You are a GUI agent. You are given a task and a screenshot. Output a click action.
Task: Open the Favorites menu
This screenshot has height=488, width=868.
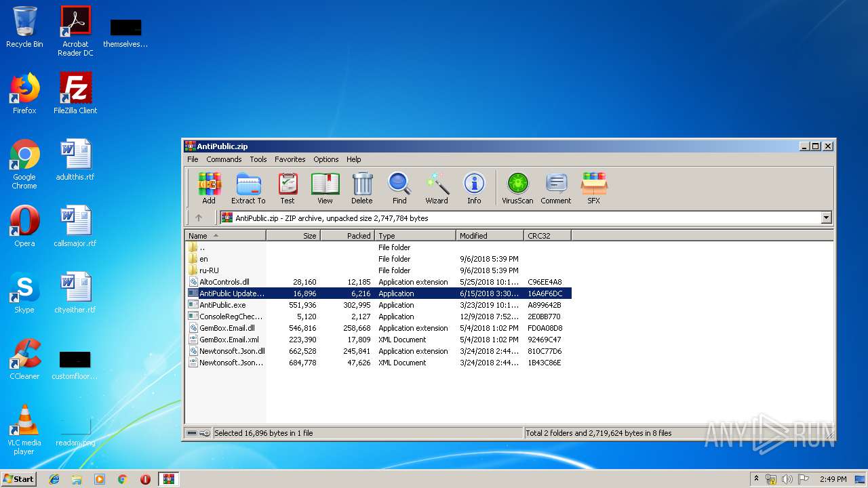(x=290, y=159)
